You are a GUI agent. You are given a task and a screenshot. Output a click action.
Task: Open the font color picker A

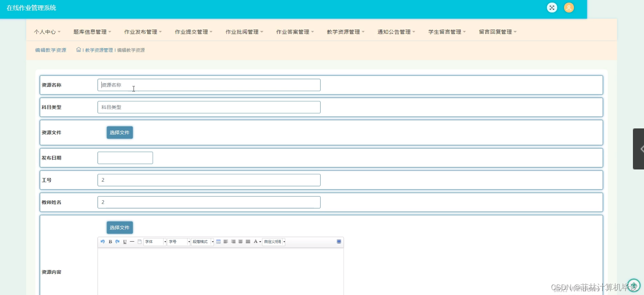coord(257,242)
